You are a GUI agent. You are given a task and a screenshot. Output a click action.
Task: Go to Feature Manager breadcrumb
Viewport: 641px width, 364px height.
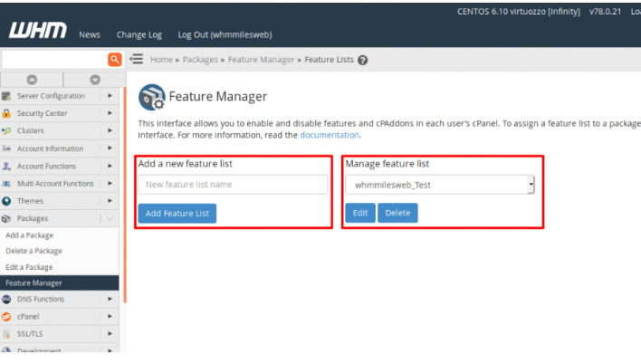point(262,60)
